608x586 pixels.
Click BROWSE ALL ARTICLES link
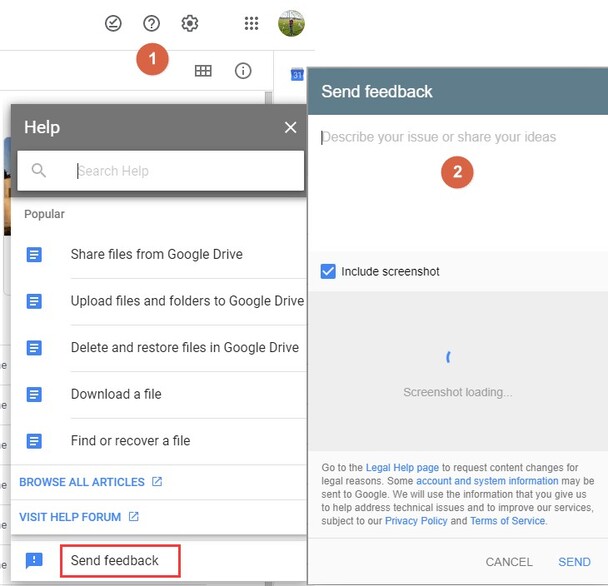click(82, 482)
